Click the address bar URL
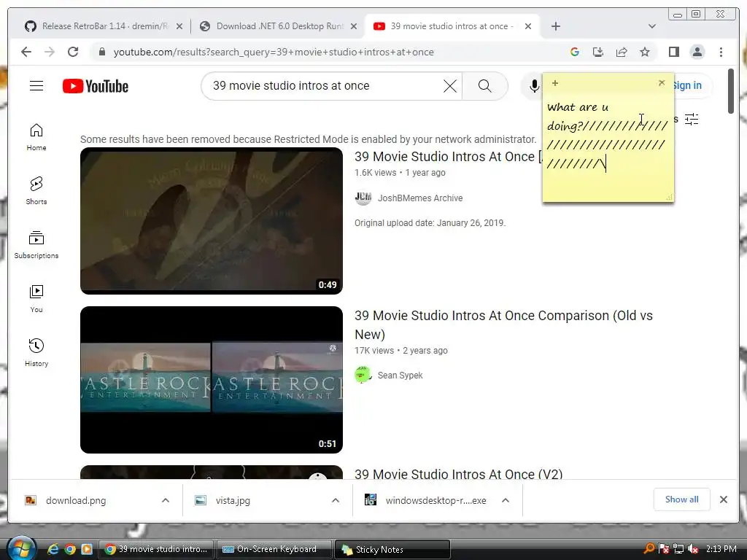Viewport: 747px width, 560px height. coord(274,52)
